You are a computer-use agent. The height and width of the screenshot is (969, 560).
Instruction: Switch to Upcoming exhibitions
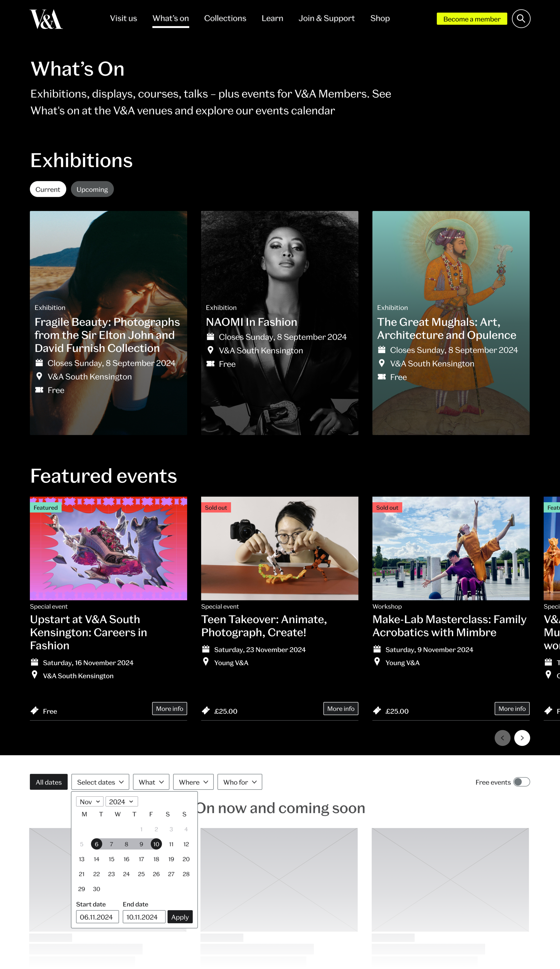tap(92, 189)
